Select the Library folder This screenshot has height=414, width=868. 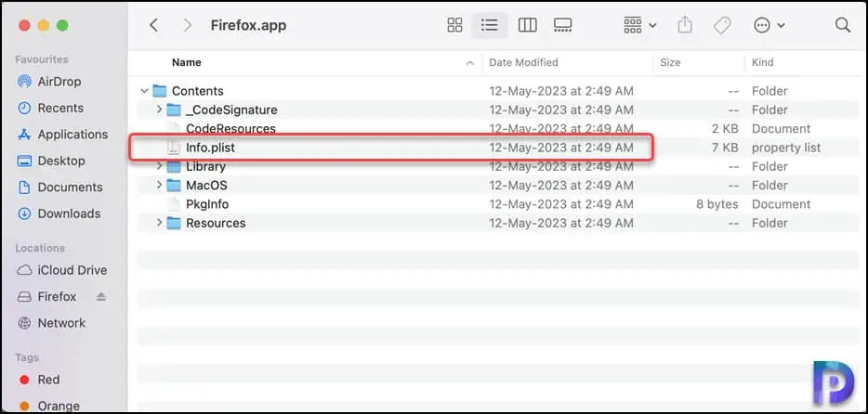498,166
